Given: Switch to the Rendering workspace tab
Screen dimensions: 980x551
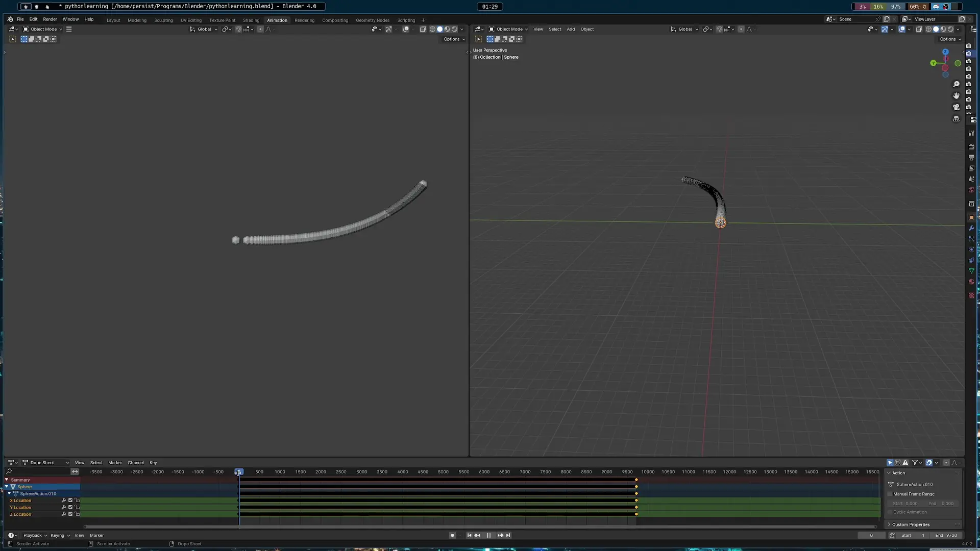Looking at the screenshot, I should (305, 20).
